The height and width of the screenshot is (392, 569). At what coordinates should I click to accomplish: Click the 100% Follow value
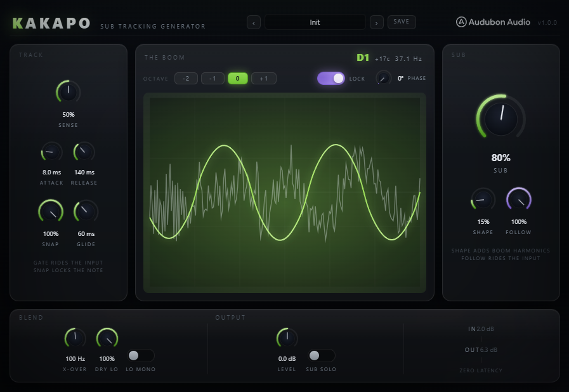[x=519, y=222]
